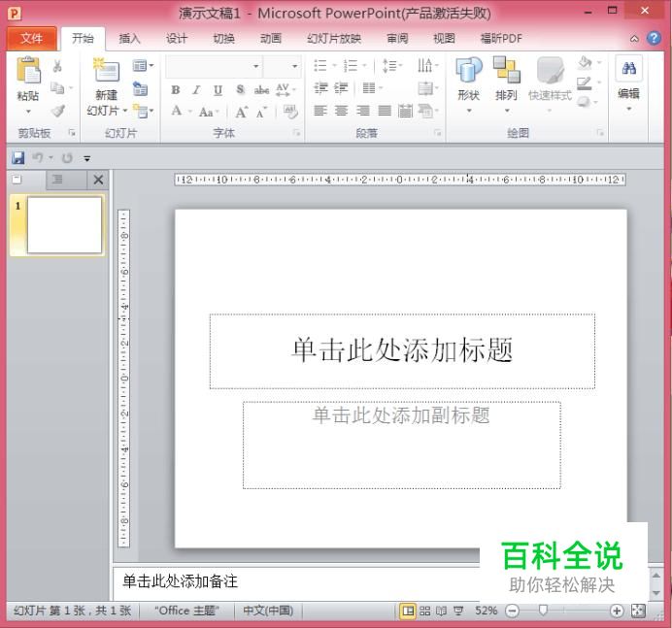Click zoom in plus button

[x=617, y=611]
